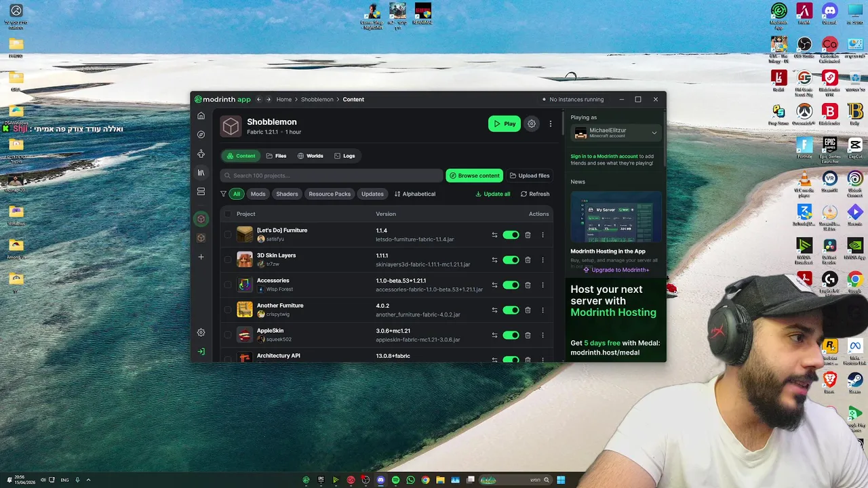Image resolution: width=868 pixels, height=488 pixels.
Task: Click Update all
Action: click(493, 194)
